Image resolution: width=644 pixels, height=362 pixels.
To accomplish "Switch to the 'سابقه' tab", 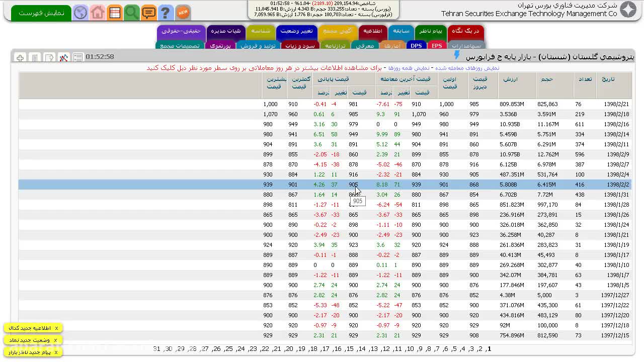I will (401, 32).
